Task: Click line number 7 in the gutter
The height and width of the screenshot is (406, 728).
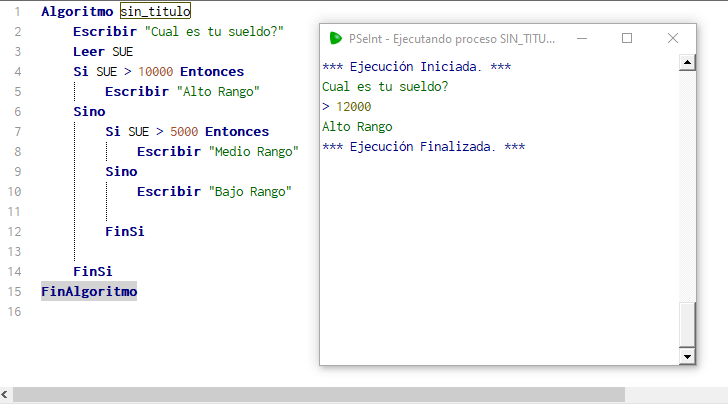Action: pos(17,131)
